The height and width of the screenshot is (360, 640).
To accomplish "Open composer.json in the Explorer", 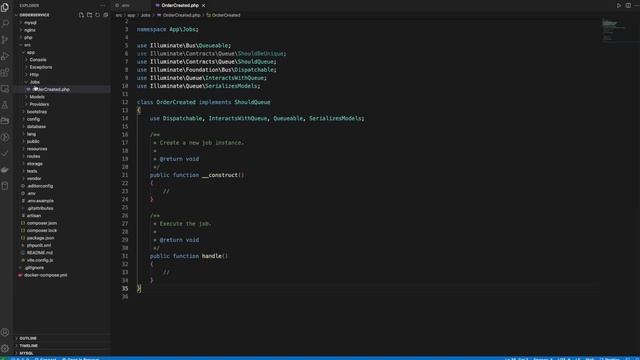I will point(42,223).
